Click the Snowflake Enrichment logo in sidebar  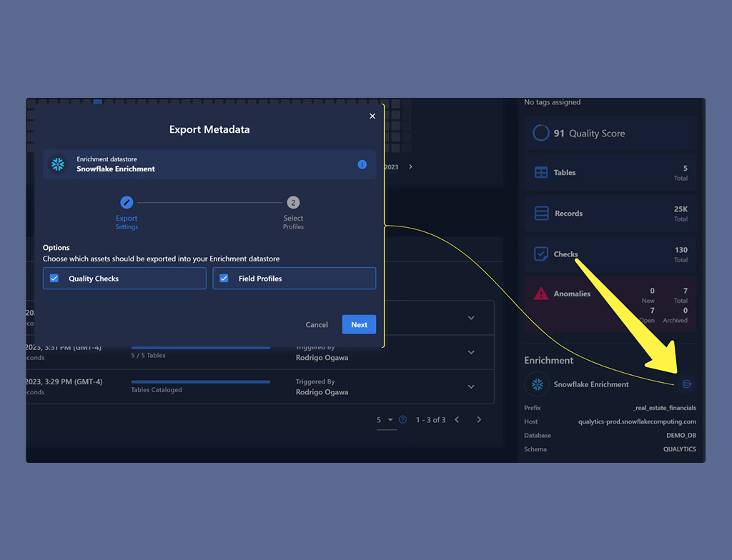coord(538,384)
